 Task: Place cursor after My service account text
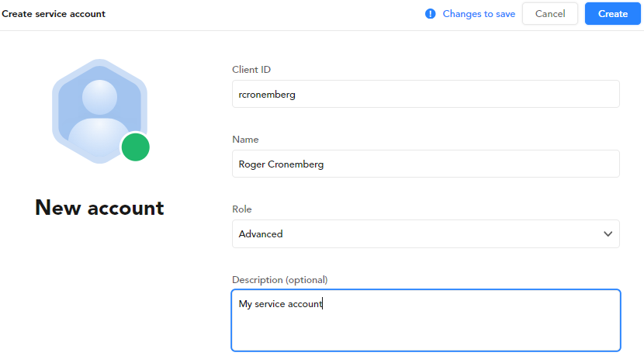pyautogui.click(x=323, y=304)
